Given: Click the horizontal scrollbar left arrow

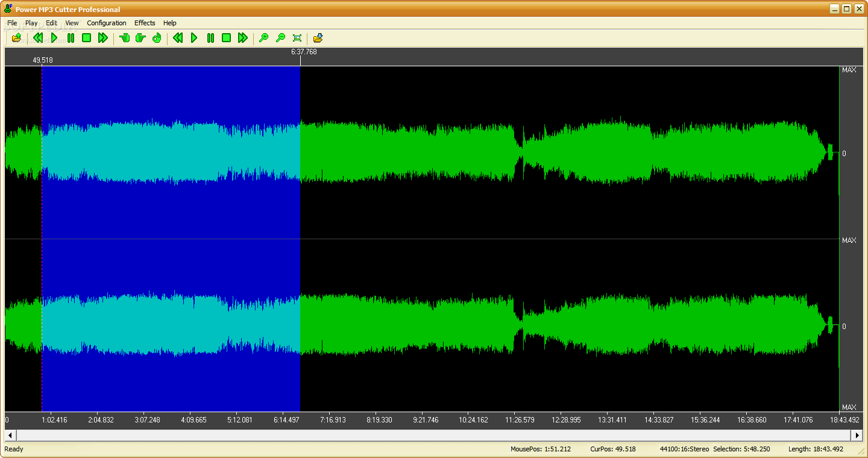Looking at the screenshot, I should pos(10,435).
